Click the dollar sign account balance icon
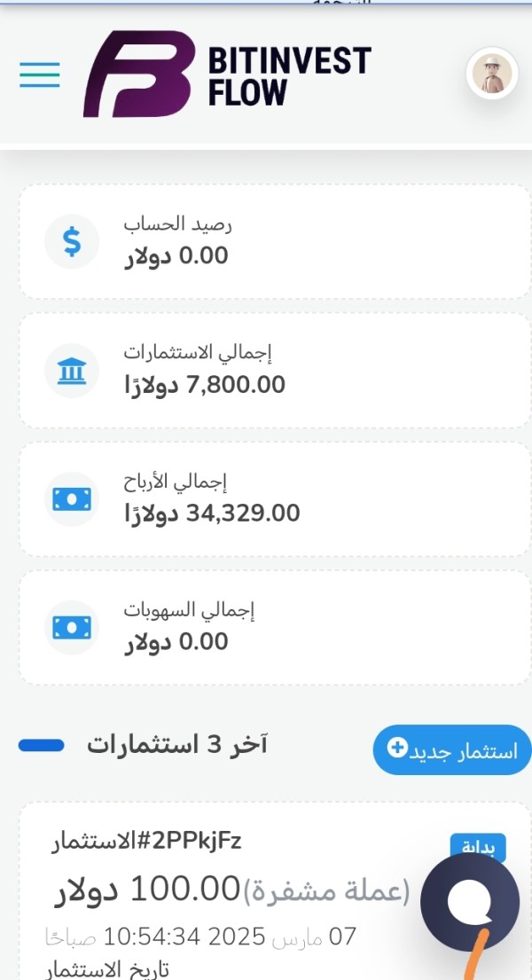 pyautogui.click(x=72, y=242)
